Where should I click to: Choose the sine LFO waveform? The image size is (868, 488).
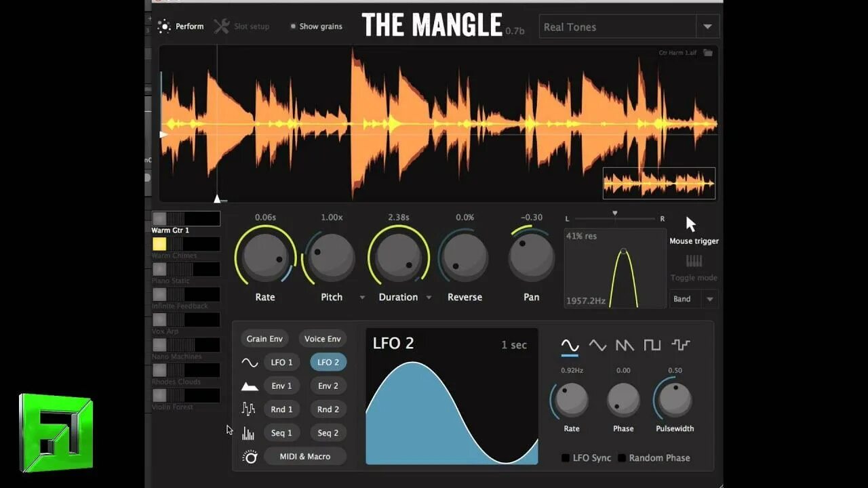click(570, 346)
